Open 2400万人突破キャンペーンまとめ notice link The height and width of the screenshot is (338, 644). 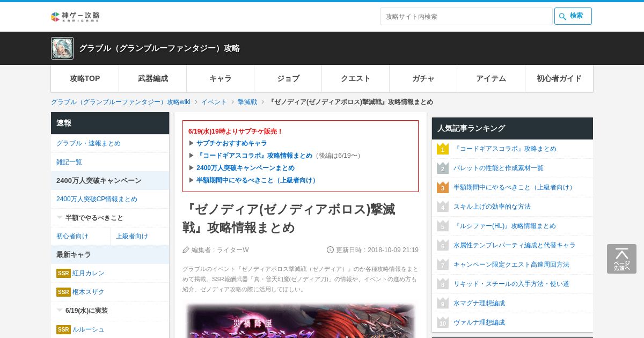tap(245, 168)
